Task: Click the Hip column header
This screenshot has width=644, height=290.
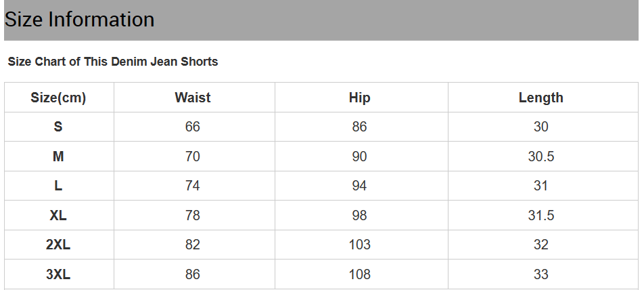Action: 359,98
